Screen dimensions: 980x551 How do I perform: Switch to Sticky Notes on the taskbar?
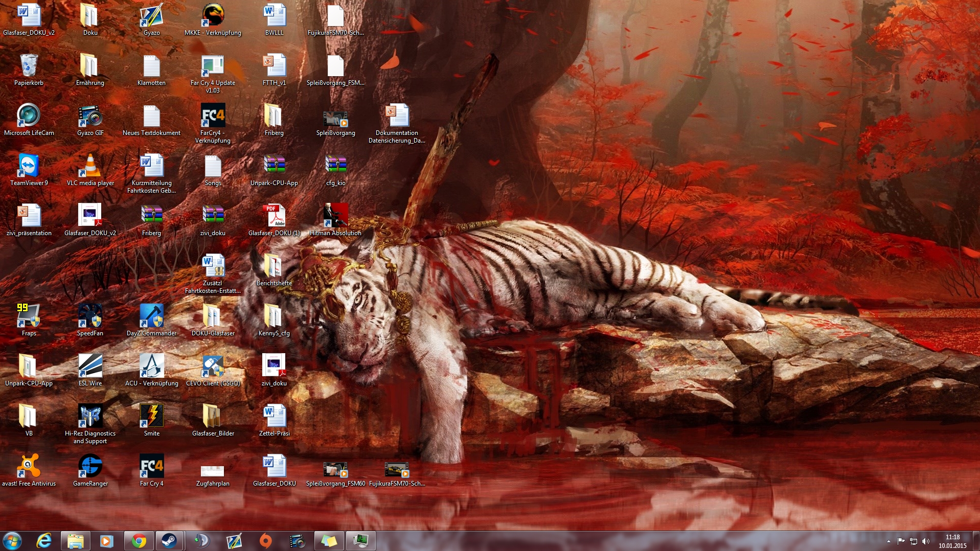point(329,541)
